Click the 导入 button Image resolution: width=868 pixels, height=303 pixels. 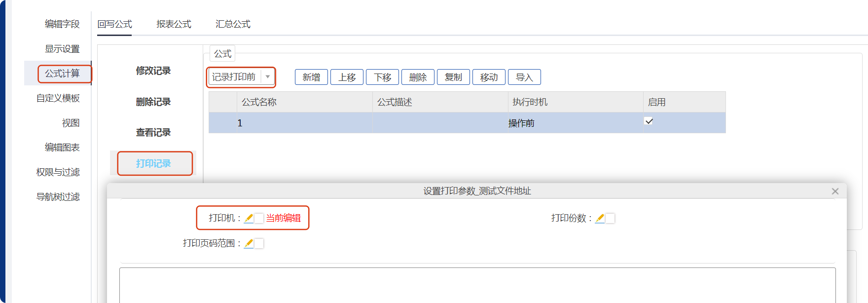click(x=524, y=77)
